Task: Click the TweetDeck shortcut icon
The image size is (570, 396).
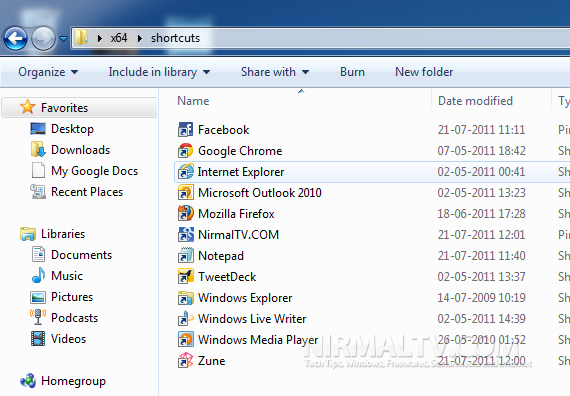Action: [185, 276]
